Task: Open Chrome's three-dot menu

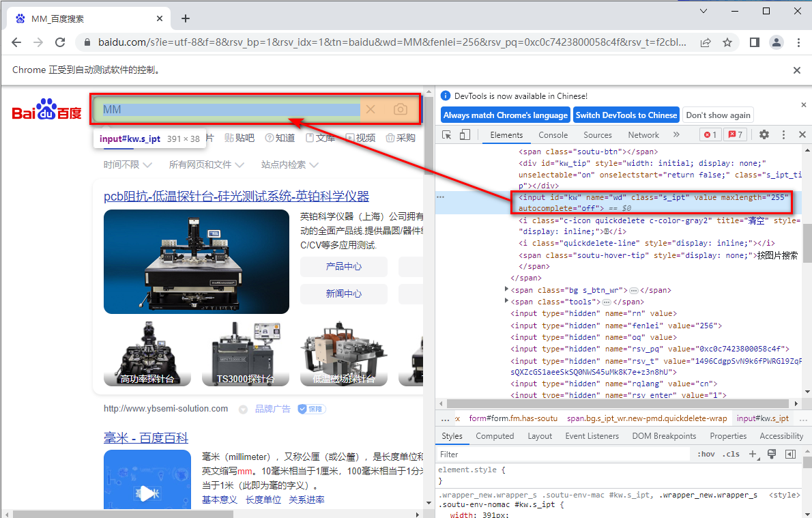Action: coord(798,42)
